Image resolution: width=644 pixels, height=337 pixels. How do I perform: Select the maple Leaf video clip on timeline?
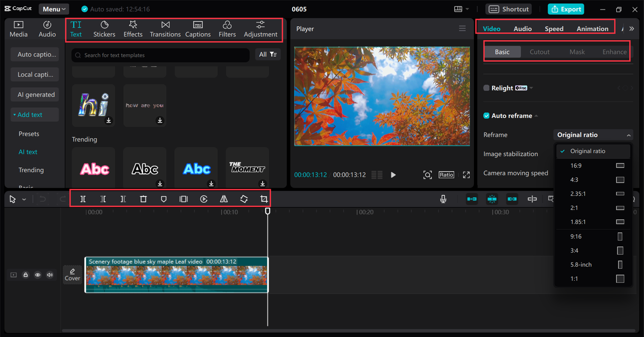coord(177,275)
